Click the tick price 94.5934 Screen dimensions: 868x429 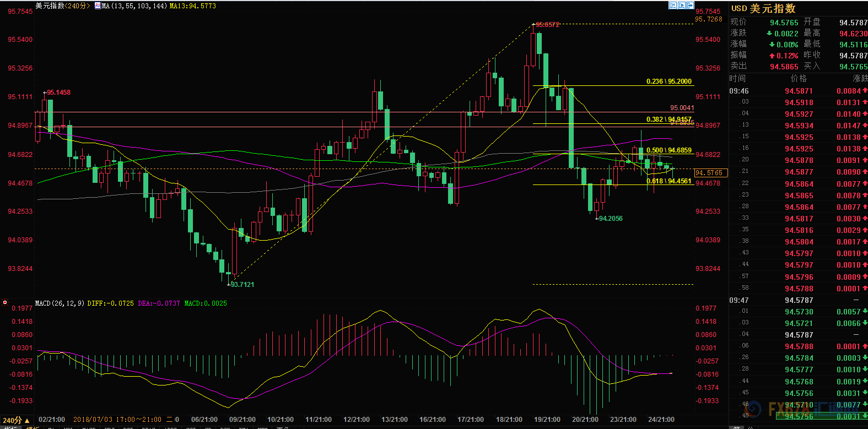(x=799, y=126)
